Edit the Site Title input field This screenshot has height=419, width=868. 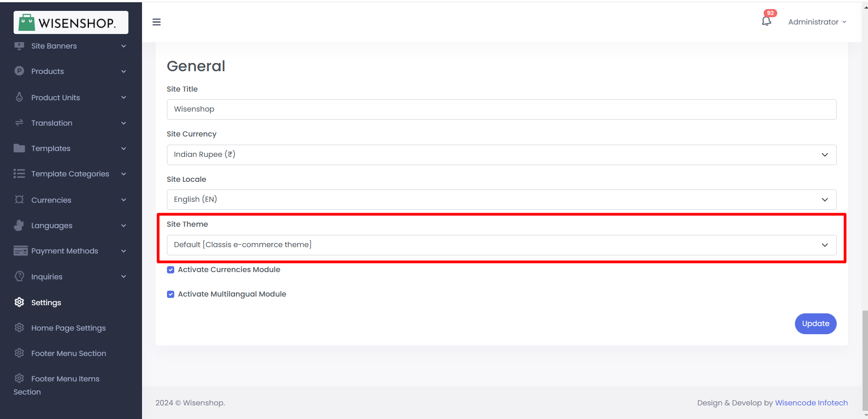501,109
